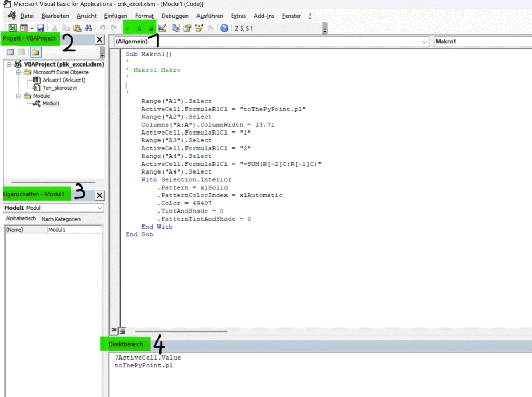Toggle Design Mode in the toolbar
532x397 pixels.
tap(162, 28)
